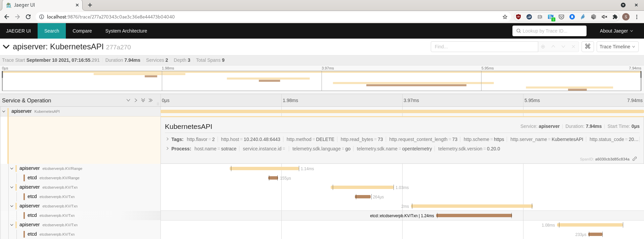The image size is (644, 239).
Task: Focus matched spans target icon
Action: point(543,47)
